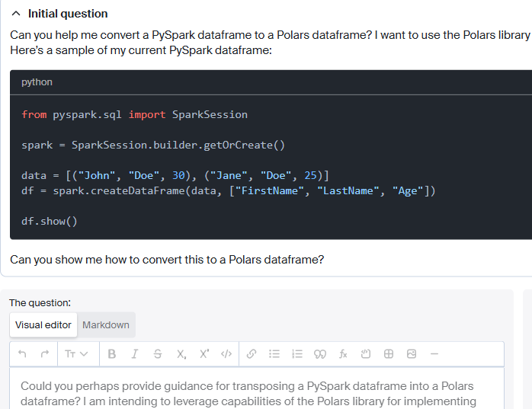Click the 'spark = SparkSession.builder.getOrCreate()' line

[x=153, y=145]
